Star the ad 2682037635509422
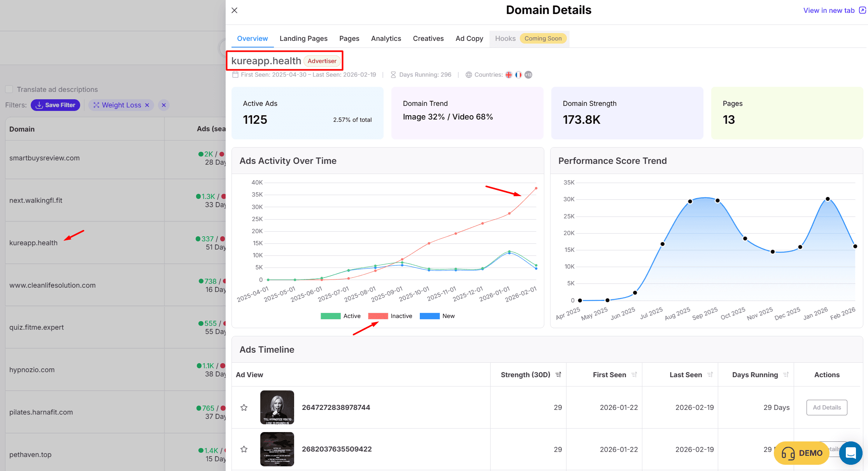The height and width of the screenshot is (471, 868). pos(244,449)
